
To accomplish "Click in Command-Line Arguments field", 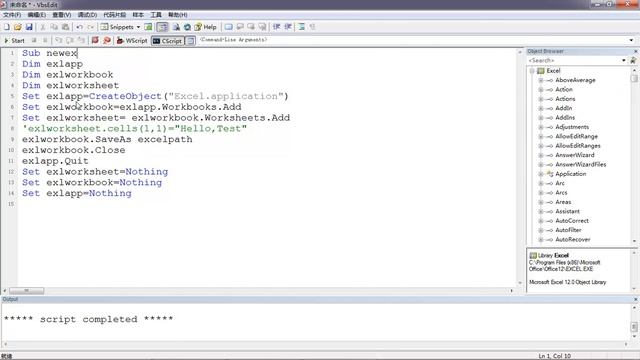I will [412, 40].
